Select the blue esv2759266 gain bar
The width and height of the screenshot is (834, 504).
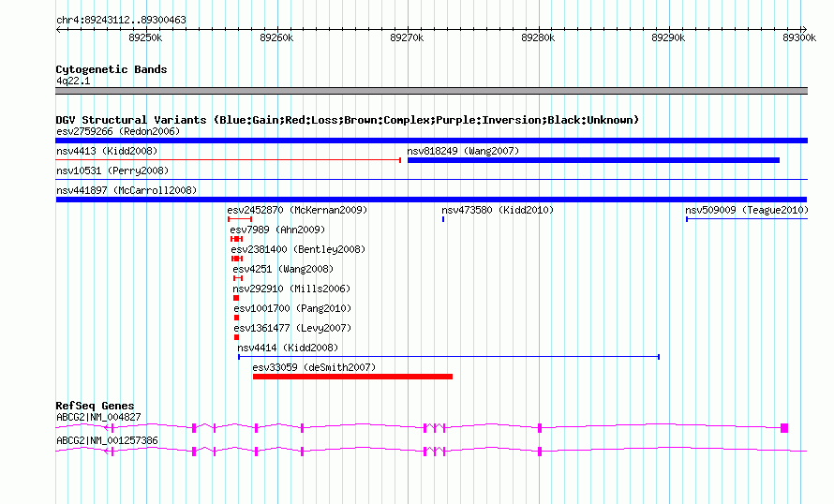coord(431,141)
